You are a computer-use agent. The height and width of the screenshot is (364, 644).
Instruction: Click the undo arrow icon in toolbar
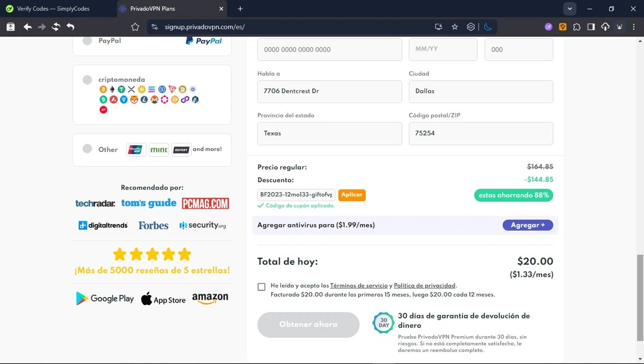[70, 27]
